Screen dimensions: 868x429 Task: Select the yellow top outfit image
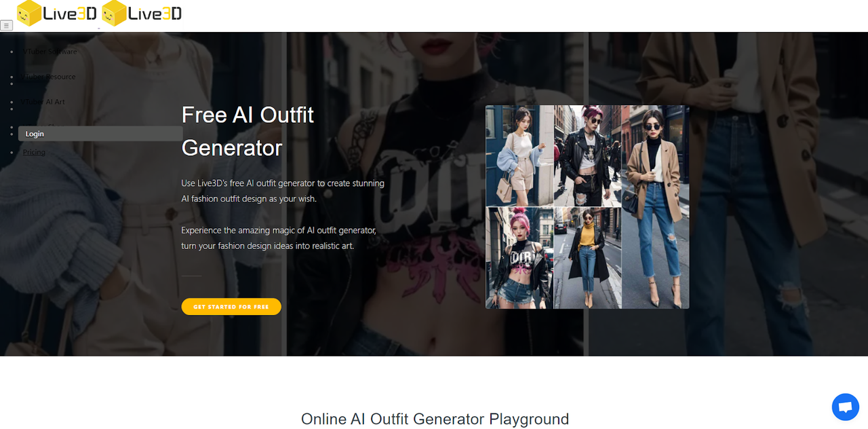click(587, 258)
